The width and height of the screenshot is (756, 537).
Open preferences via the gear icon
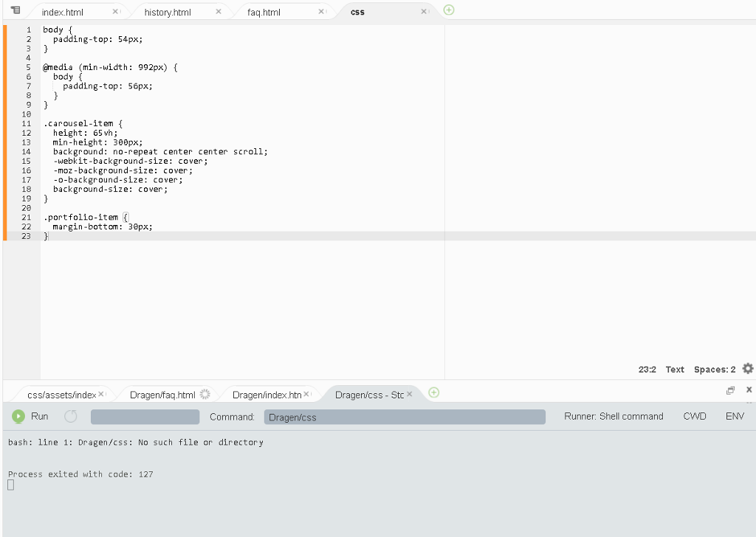point(748,368)
